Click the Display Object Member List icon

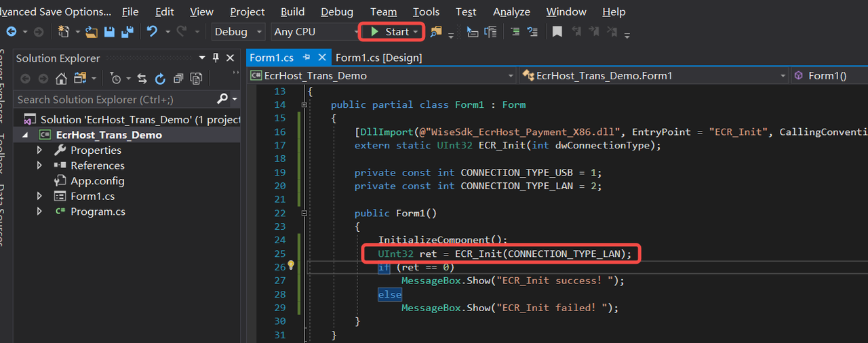point(473,32)
